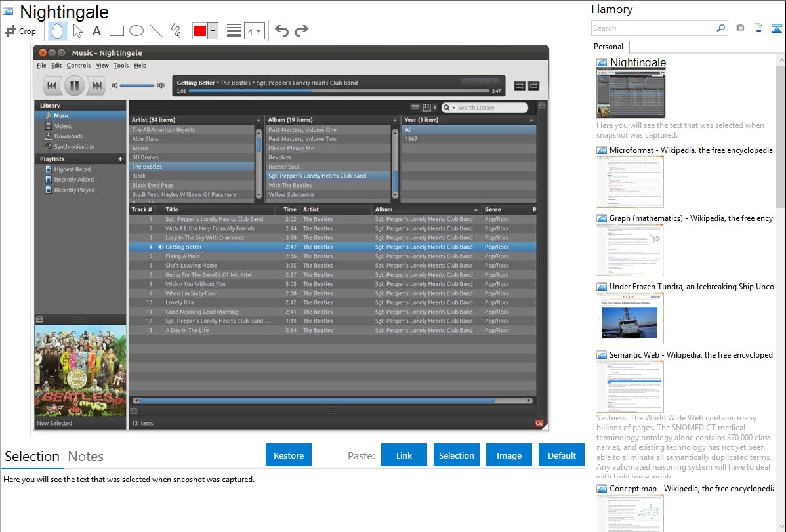Viewport: 786px width, 532px height.
Task: Open the line width dropdown
Action: [x=254, y=31]
